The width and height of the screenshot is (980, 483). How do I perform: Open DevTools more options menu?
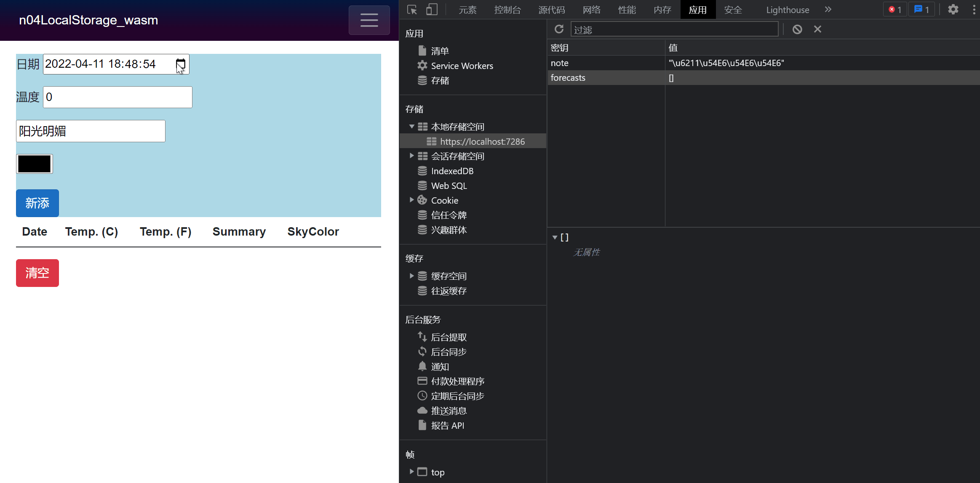coord(974,10)
